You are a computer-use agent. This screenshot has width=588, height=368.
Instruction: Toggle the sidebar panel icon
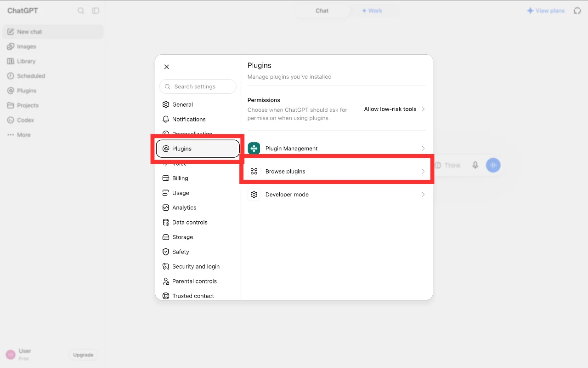coord(96,11)
